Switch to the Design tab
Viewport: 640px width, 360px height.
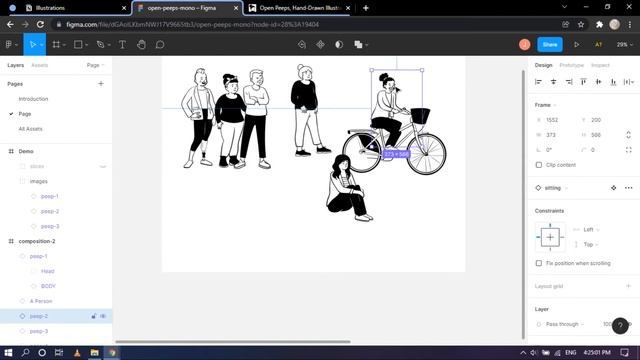(543, 65)
